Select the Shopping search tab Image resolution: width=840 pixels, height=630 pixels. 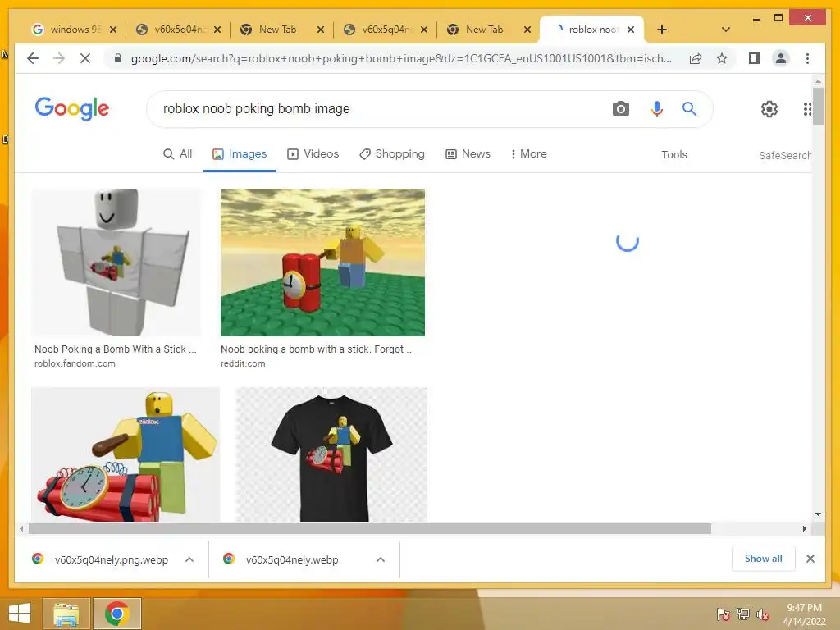[x=391, y=153]
